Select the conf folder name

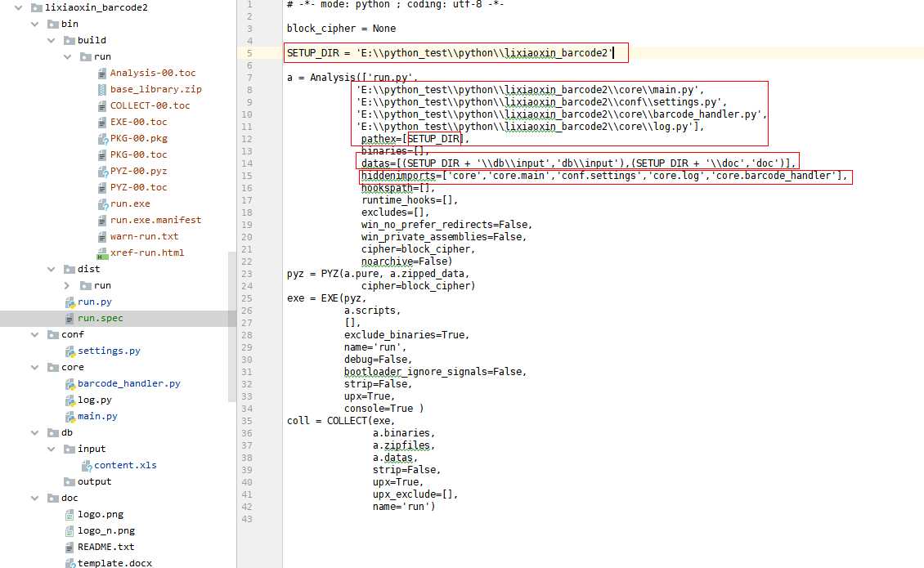pos(73,335)
